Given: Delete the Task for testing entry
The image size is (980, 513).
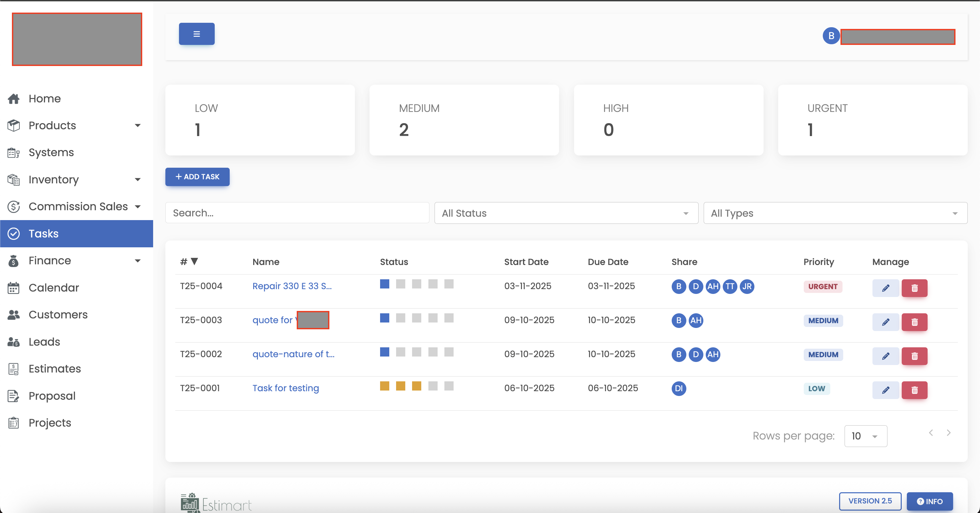Looking at the screenshot, I should [x=915, y=390].
